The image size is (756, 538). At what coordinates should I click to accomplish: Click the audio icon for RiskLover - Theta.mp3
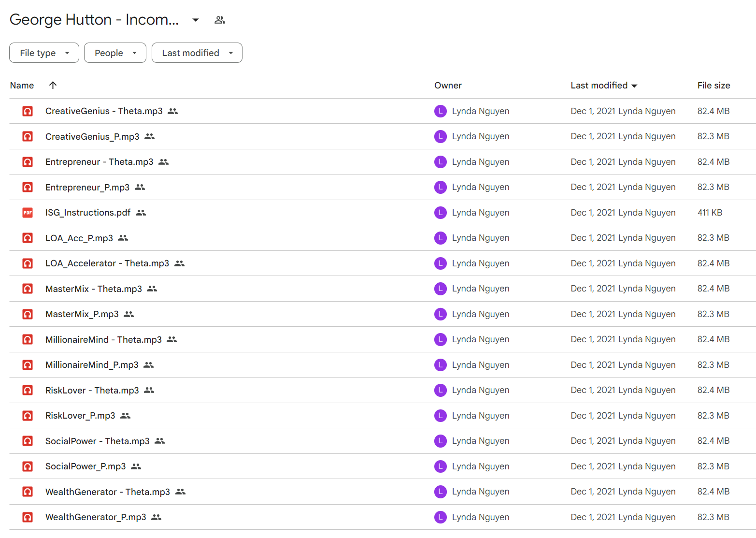[28, 390]
